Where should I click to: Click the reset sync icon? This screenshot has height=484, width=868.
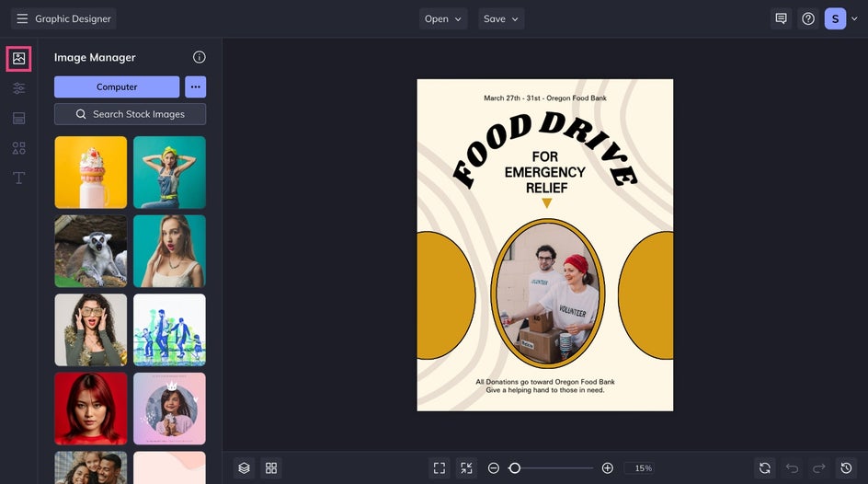coord(765,468)
